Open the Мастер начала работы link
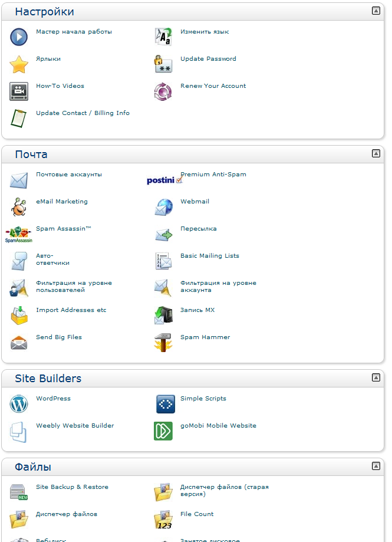The width and height of the screenshot is (392, 542). 74,32
